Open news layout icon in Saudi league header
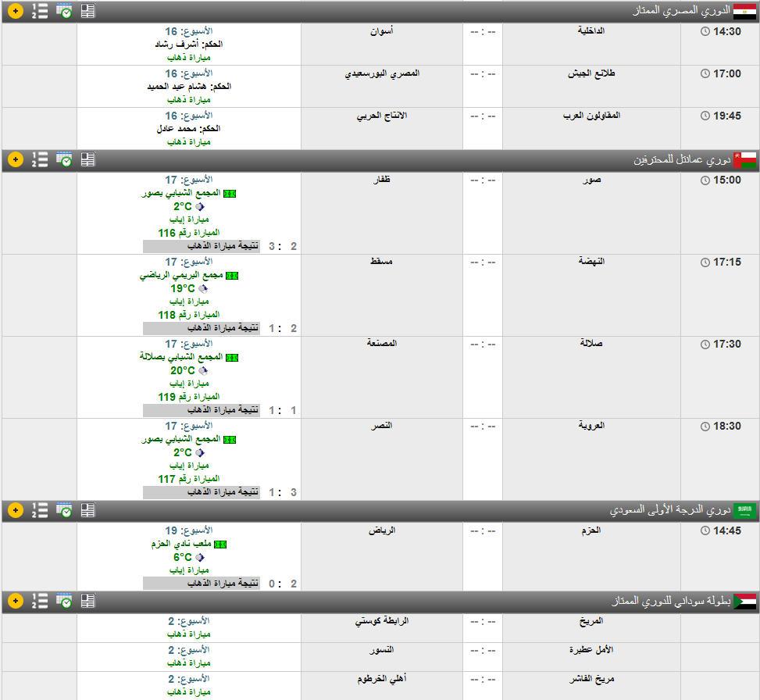Viewport: 760px width, 700px height. pyautogui.click(x=87, y=510)
